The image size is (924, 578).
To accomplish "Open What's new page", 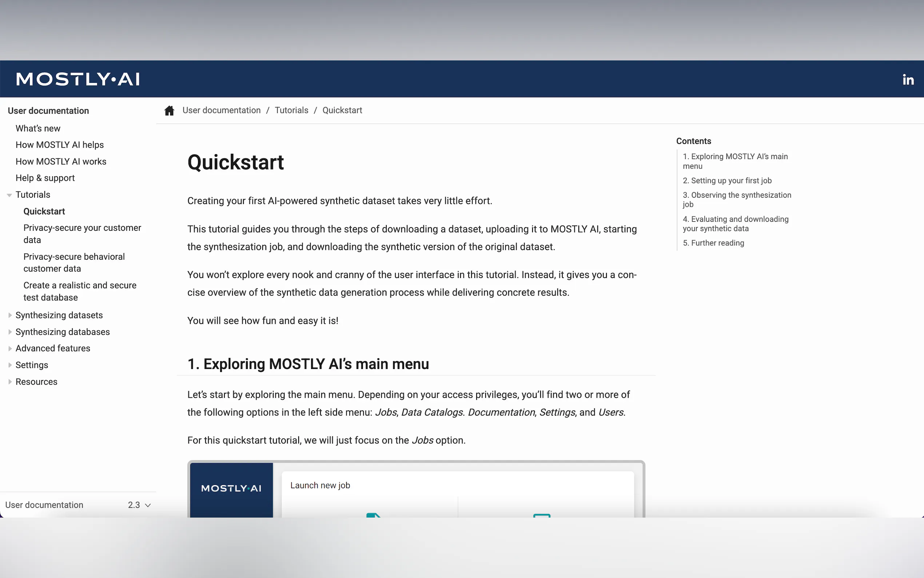I will tap(38, 128).
